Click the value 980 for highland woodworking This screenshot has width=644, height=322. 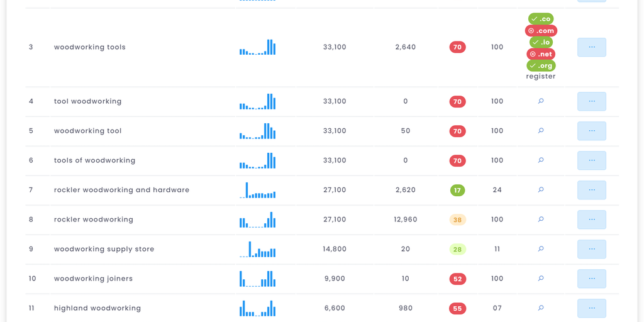(406, 308)
